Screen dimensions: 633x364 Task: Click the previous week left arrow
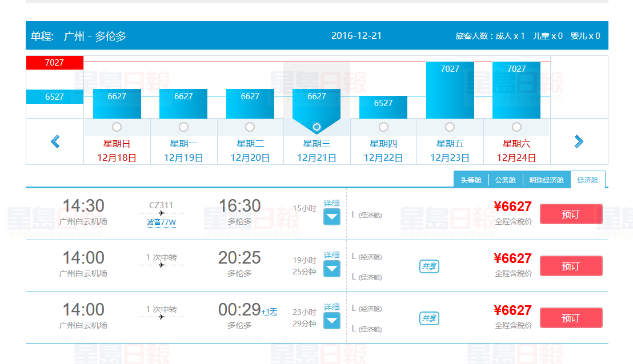point(55,141)
